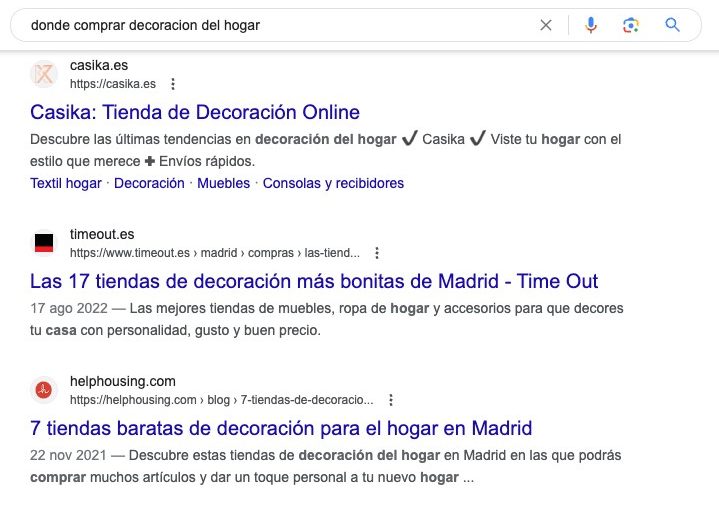Click the https://casika.es URL text
This screenshot has height=505, width=719.
(x=113, y=84)
